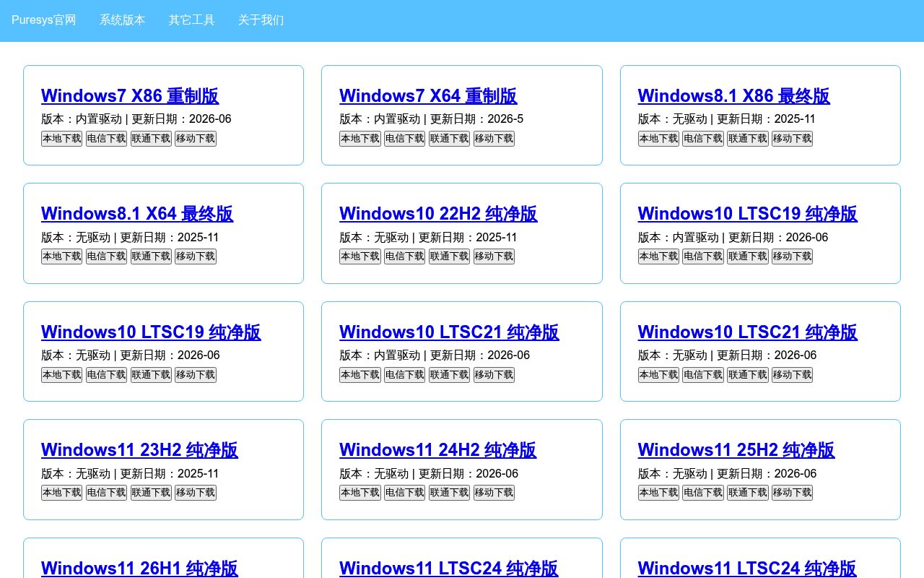Click the text '版本：内置驱动 | 更新日期：2026-5'
The width and height of the screenshot is (924, 578).
432,119
